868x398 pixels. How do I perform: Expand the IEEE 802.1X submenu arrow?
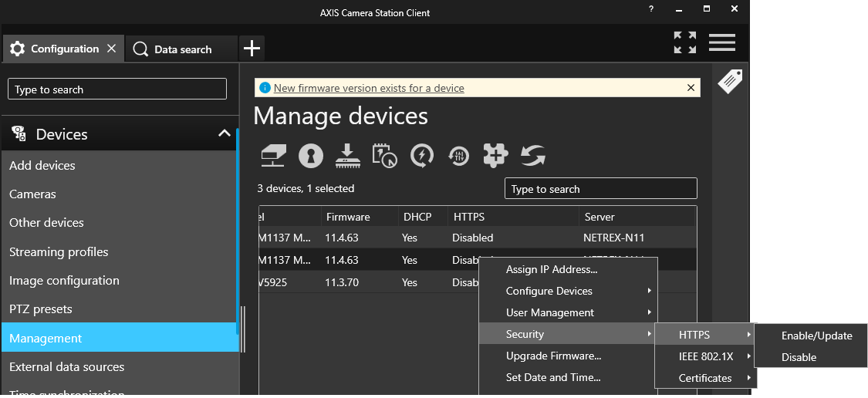(748, 356)
